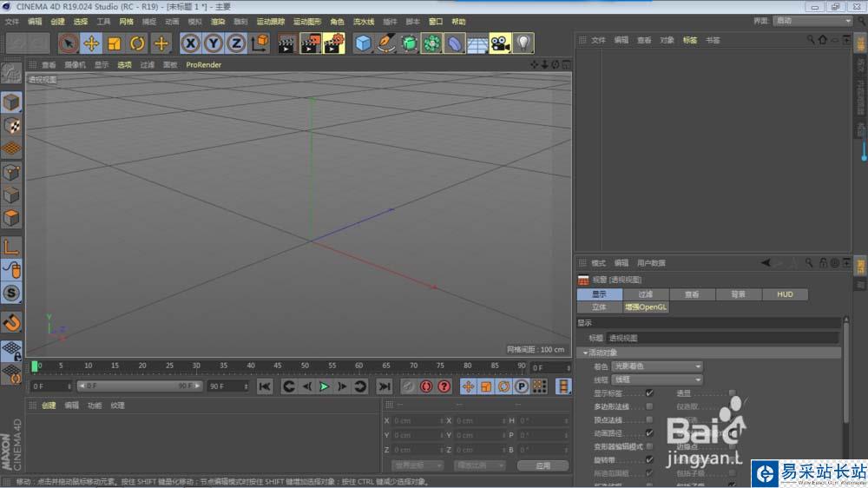Collapse the 活动对象 section
The image size is (868, 488).
(586, 353)
